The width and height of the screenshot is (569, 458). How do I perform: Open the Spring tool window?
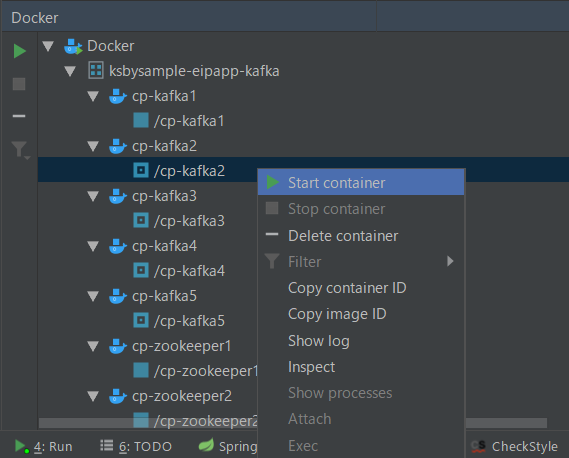pos(228,446)
